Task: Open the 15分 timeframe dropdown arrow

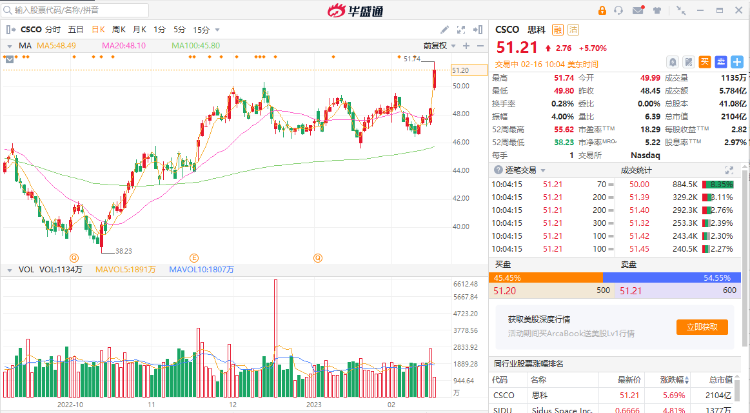Action: (x=216, y=30)
